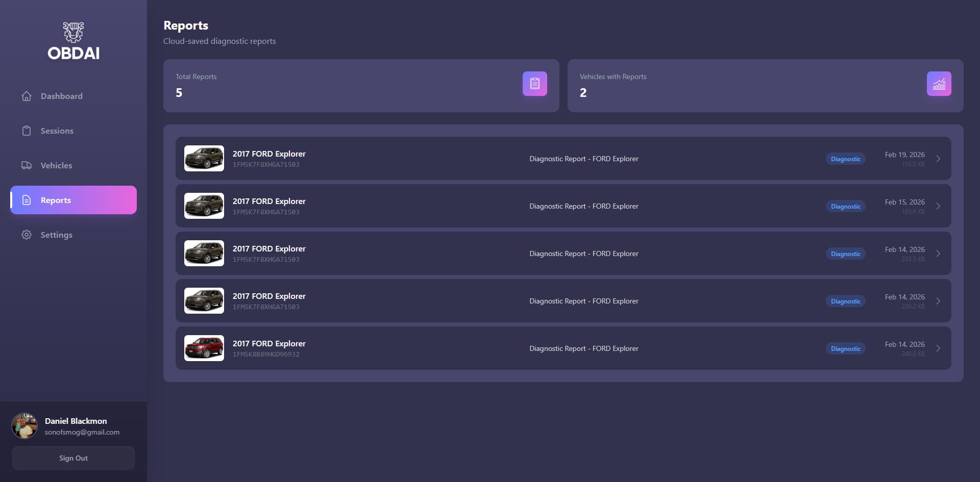The height and width of the screenshot is (482, 980).
Task: Click the Vehicles with Reports chart icon
Action: point(939,84)
